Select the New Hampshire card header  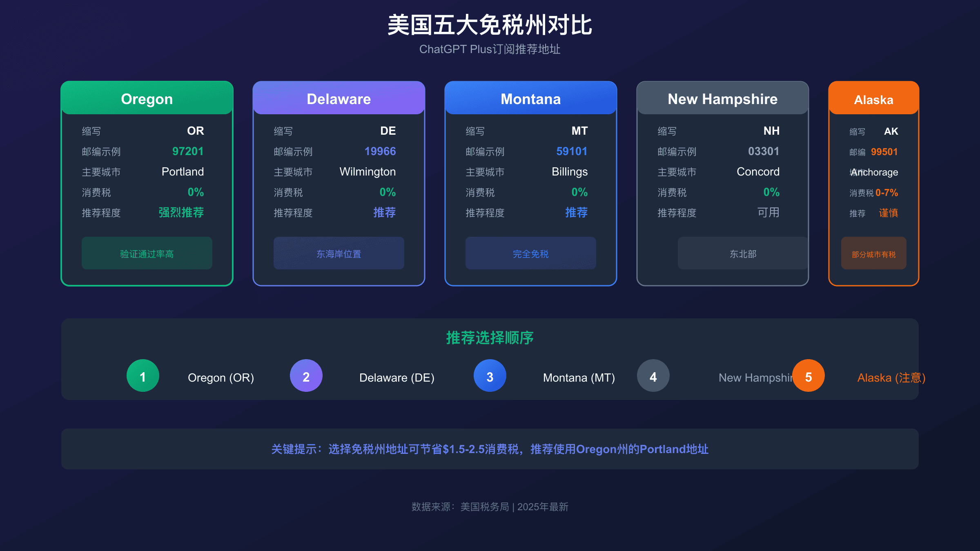coord(723,99)
